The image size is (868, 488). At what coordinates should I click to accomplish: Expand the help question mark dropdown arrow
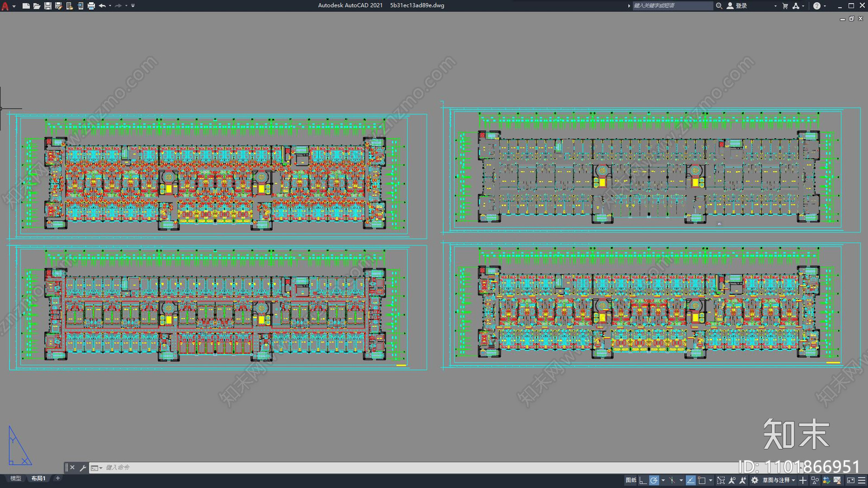[825, 6]
